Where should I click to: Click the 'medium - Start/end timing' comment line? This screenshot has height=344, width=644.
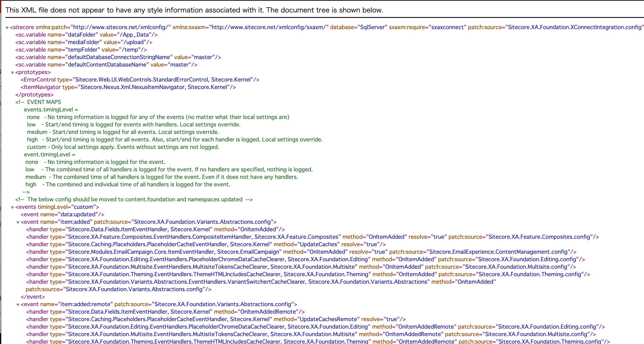(123, 132)
